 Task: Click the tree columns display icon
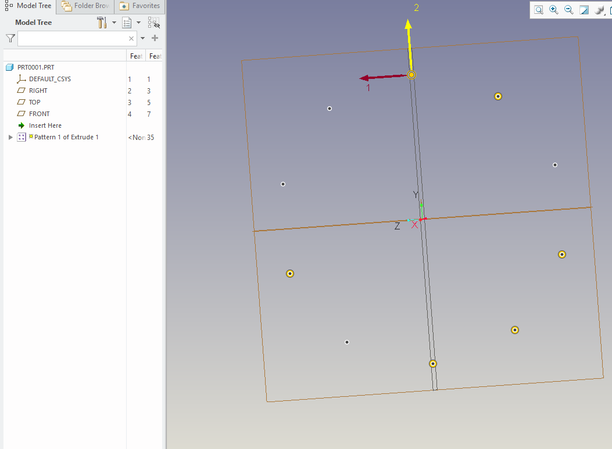click(127, 22)
